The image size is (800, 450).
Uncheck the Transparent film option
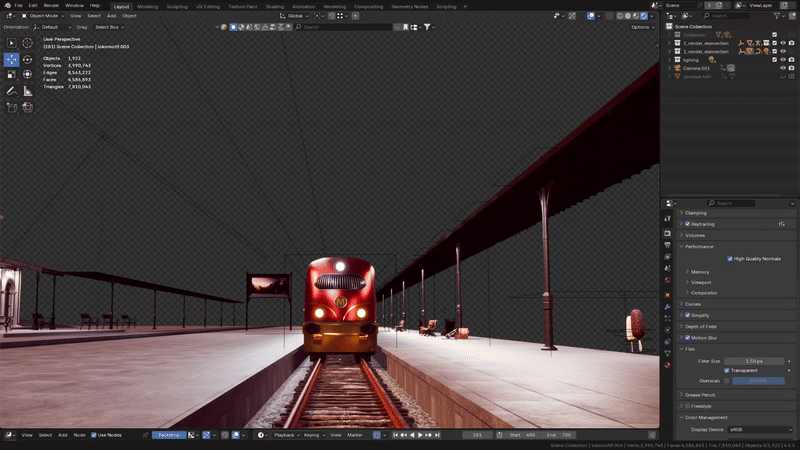pos(727,370)
